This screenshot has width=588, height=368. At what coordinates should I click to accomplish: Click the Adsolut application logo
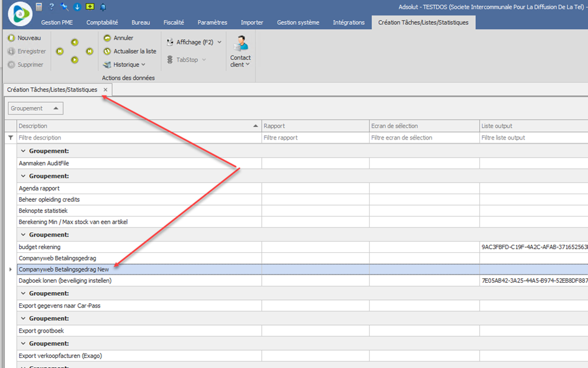(x=21, y=14)
